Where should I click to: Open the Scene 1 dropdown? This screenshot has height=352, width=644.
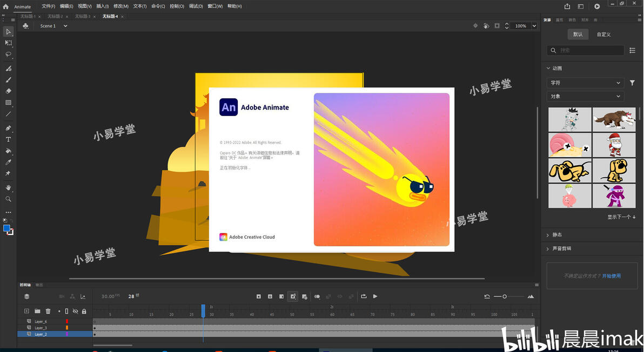click(x=53, y=26)
